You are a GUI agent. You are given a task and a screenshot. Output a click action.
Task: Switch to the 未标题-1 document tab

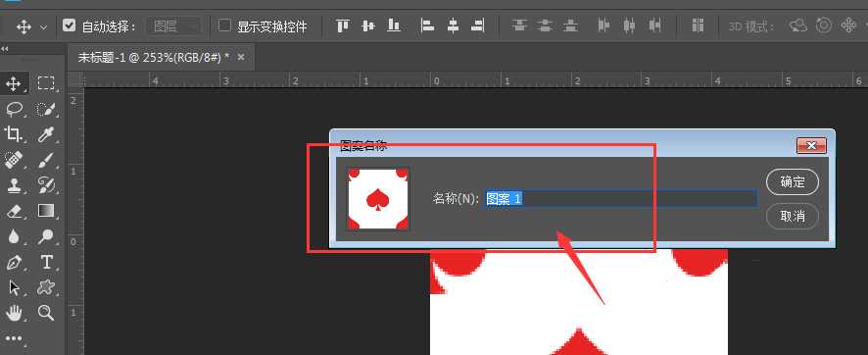coord(154,58)
